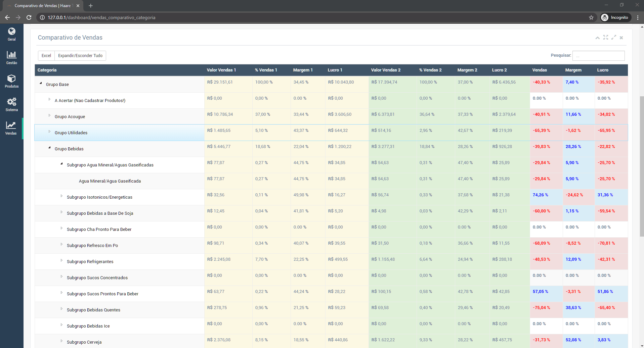Select the R$ 1.485,65 cell in Grupo Utilidades
Screen dimensions: 644x348
[x=228, y=133]
